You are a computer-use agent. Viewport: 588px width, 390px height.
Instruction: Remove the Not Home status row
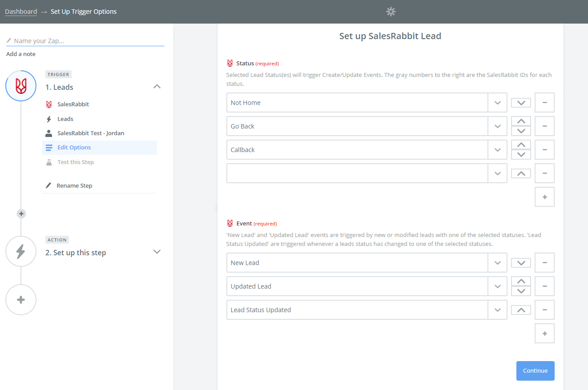544,103
